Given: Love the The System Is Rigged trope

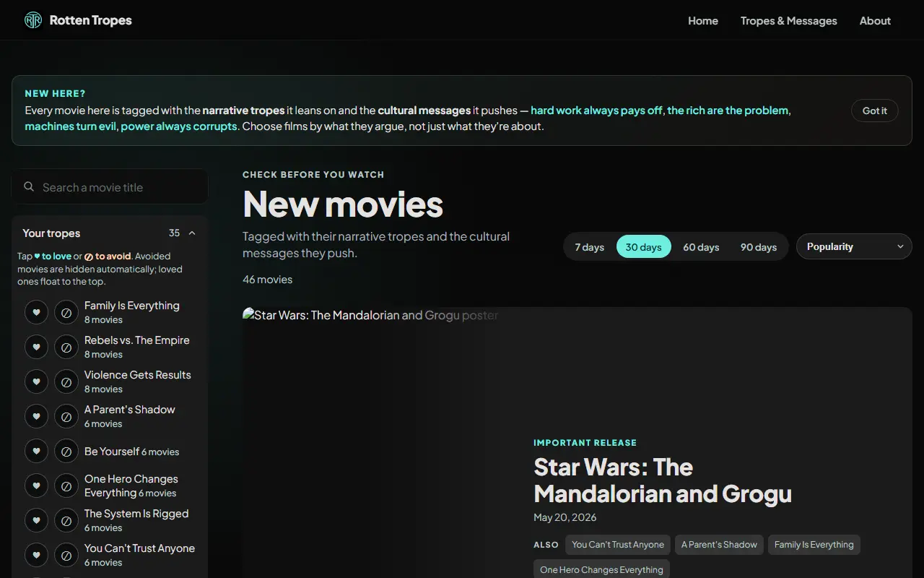Looking at the screenshot, I should click(36, 520).
